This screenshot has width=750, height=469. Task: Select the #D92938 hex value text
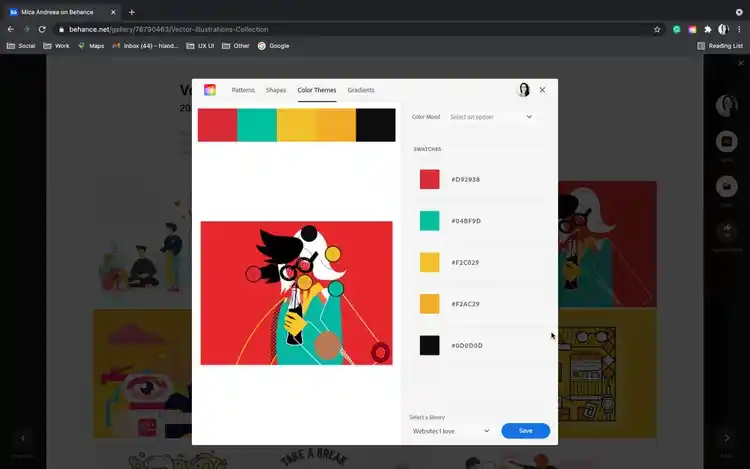[x=465, y=179]
